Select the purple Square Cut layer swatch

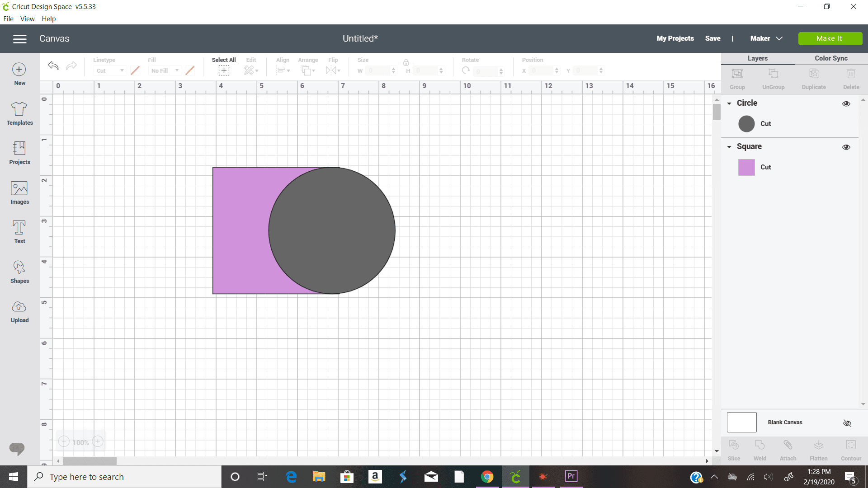746,167
